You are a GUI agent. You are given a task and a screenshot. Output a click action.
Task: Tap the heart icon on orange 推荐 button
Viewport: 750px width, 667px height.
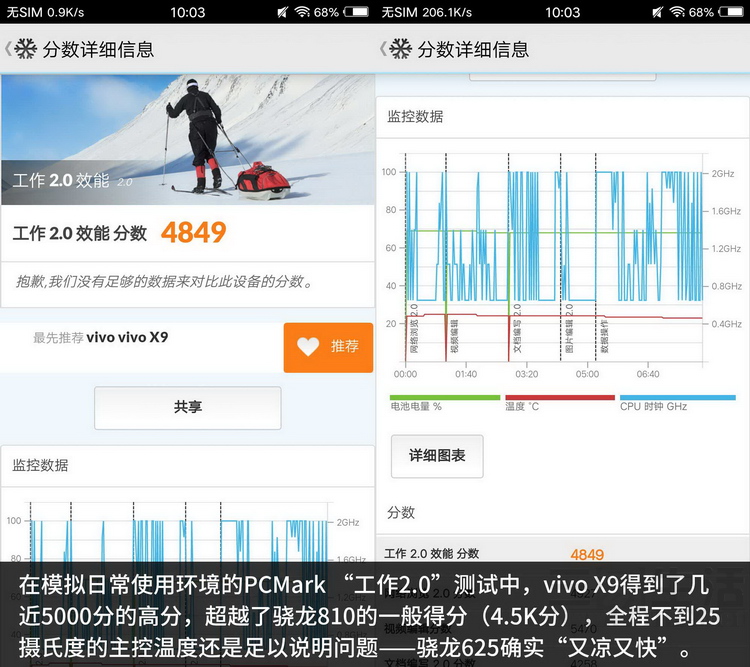[308, 346]
